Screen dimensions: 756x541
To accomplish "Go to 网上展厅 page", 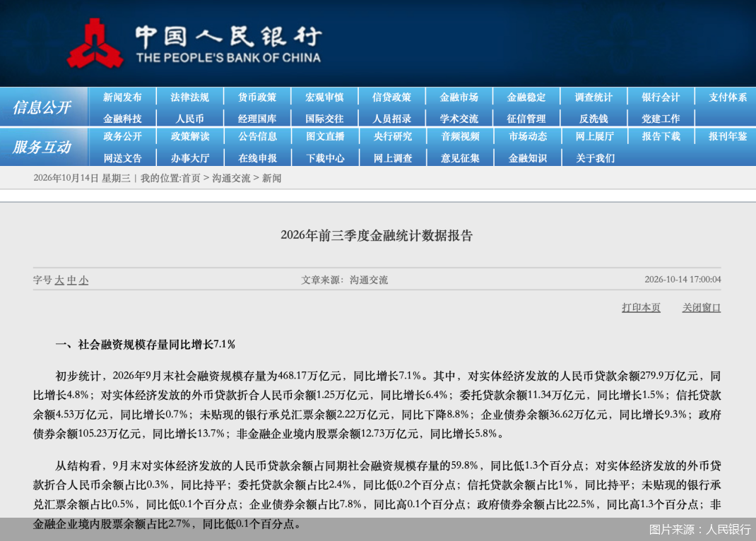I will [x=594, y=136].
